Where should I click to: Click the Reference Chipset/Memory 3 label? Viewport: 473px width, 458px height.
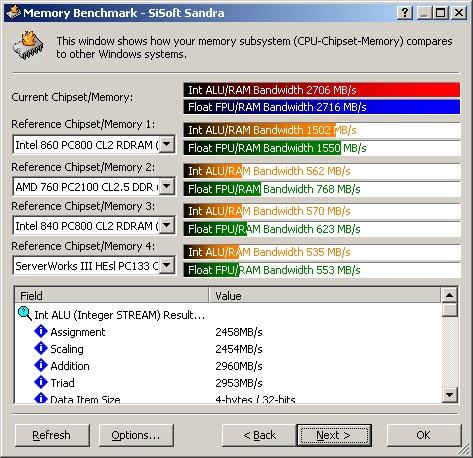83,206
